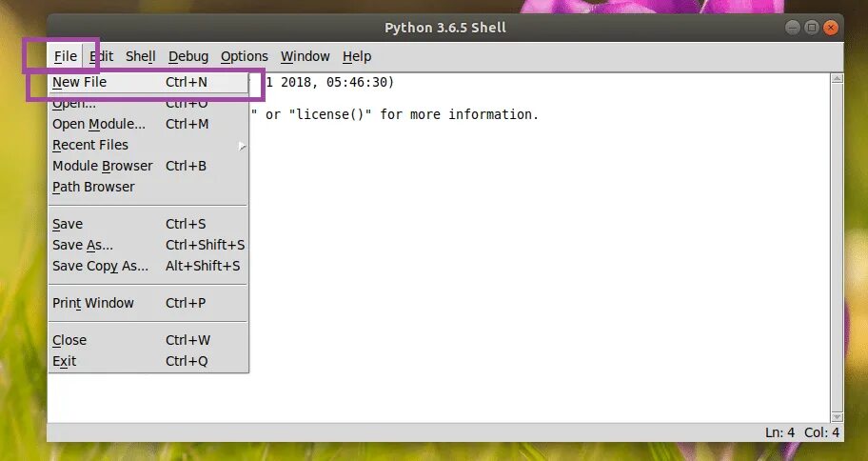This screenshot has width=868, height=461.
Task: Click the scrollbar up arrow
Action: [837, 79]
